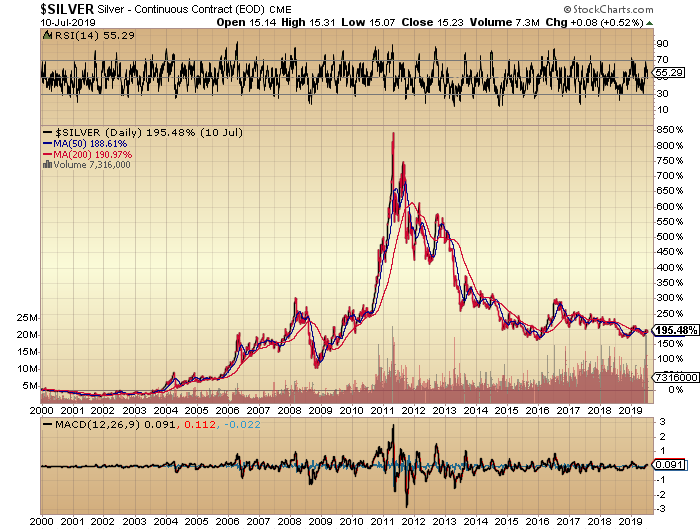
Task: Click the High 15.31 value
Action: (x=308, y=22)
